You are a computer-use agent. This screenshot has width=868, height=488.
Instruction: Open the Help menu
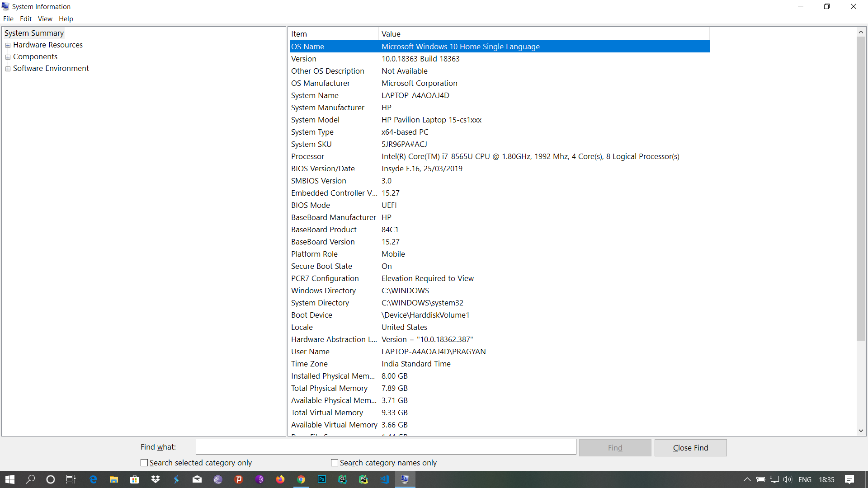coord(66,19)
